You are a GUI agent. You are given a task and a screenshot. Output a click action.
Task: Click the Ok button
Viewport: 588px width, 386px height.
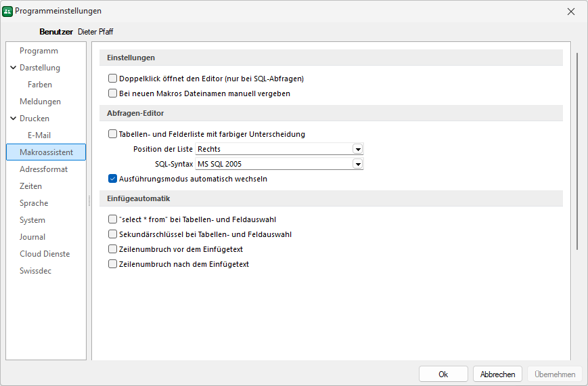coord(443,374)
